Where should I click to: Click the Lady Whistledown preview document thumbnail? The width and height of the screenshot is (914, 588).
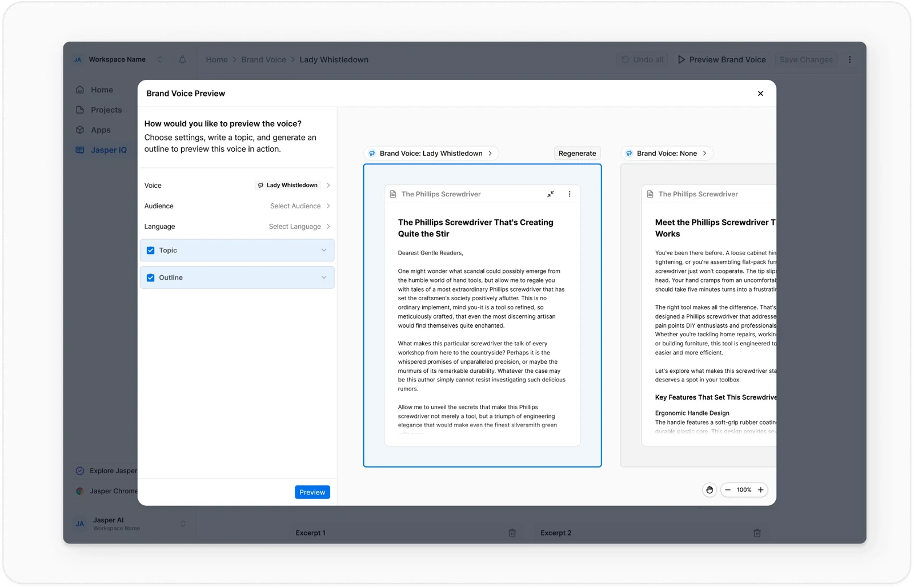[x=483, y=316]
